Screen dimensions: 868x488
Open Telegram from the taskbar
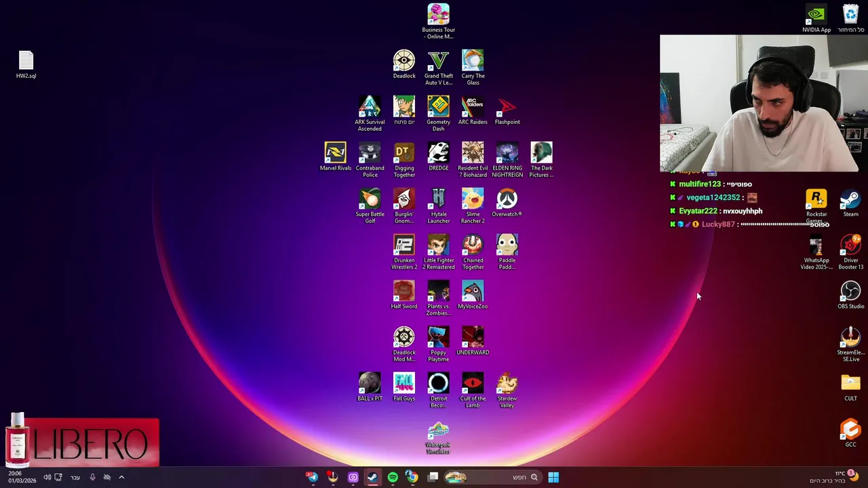312,477
